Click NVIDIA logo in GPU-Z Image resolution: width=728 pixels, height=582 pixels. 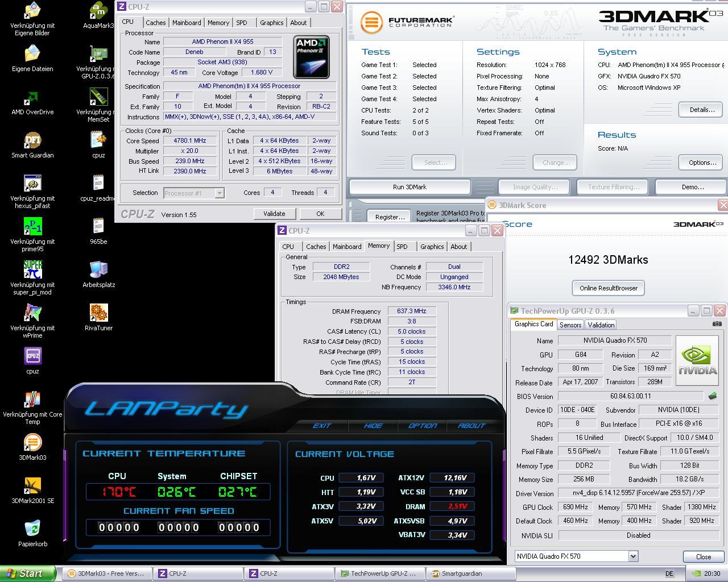(x=697, y=361)
